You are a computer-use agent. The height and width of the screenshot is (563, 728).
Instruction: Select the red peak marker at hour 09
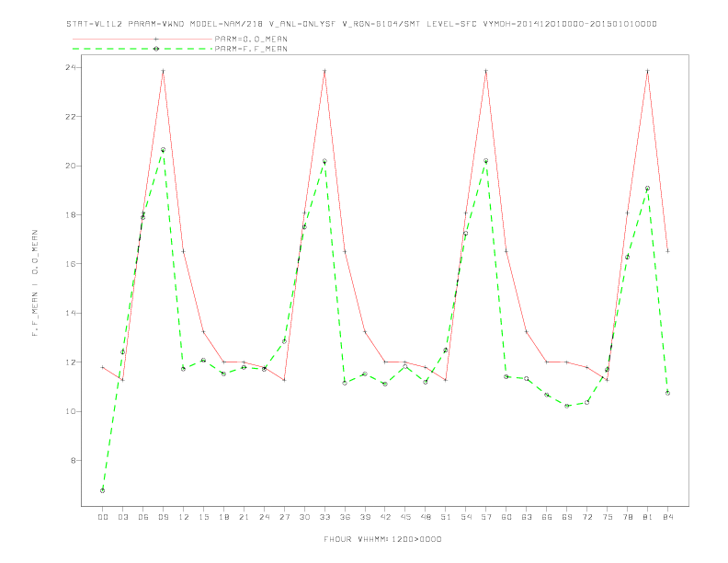(x=163, y=71)
